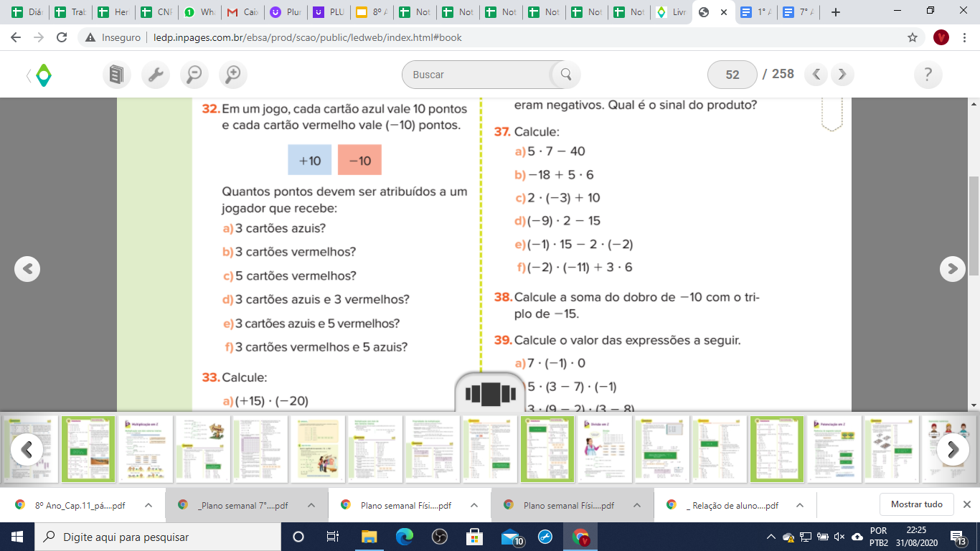The image size is (980, 551).
Task: Click Mostrar tudo downloads button
Action: (x=916, y=504)
